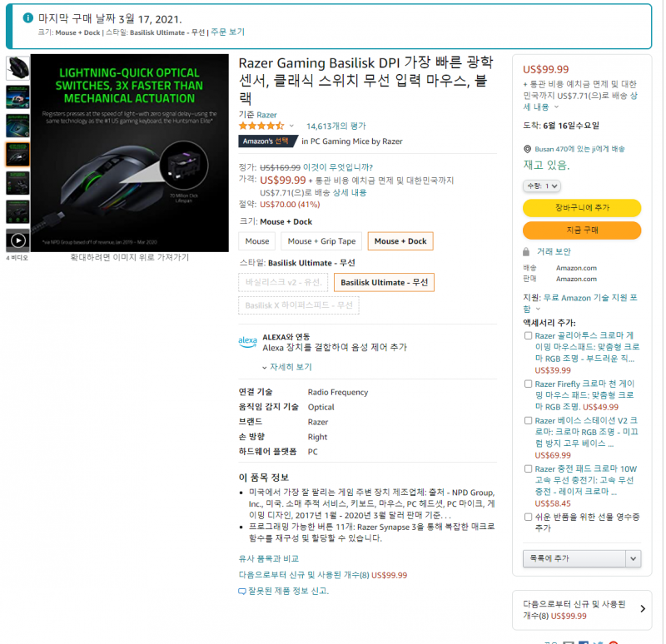Click the info icon in purchase notice
This screenshot has height=644, width=666.
pos(27,17)
